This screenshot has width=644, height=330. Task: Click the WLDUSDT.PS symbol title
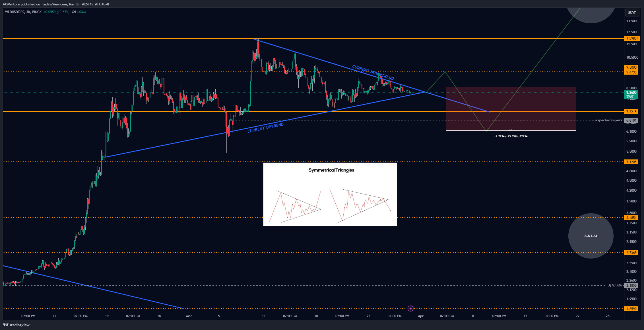point(15,12)
